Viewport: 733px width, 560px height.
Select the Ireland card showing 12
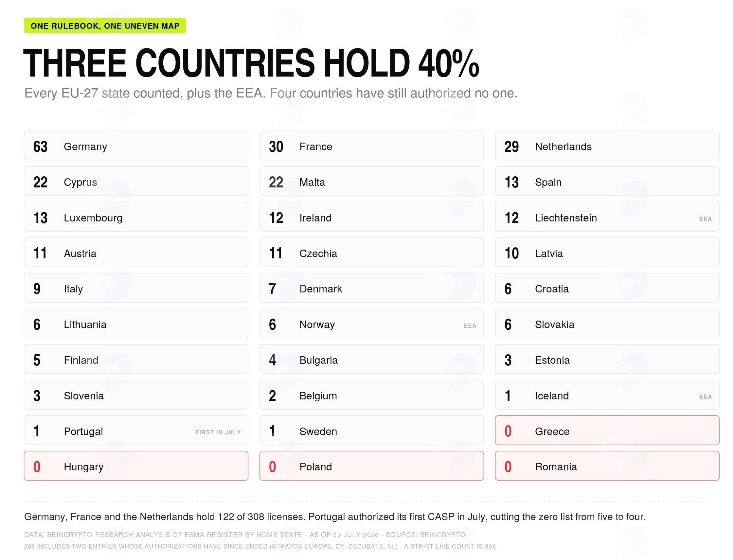(371, 217)
